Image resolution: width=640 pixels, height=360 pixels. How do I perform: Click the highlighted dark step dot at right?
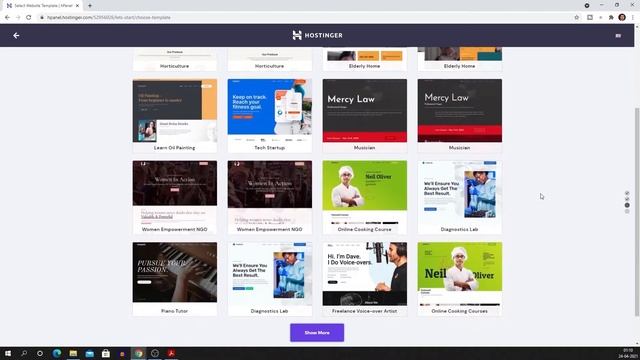(627, 205)
